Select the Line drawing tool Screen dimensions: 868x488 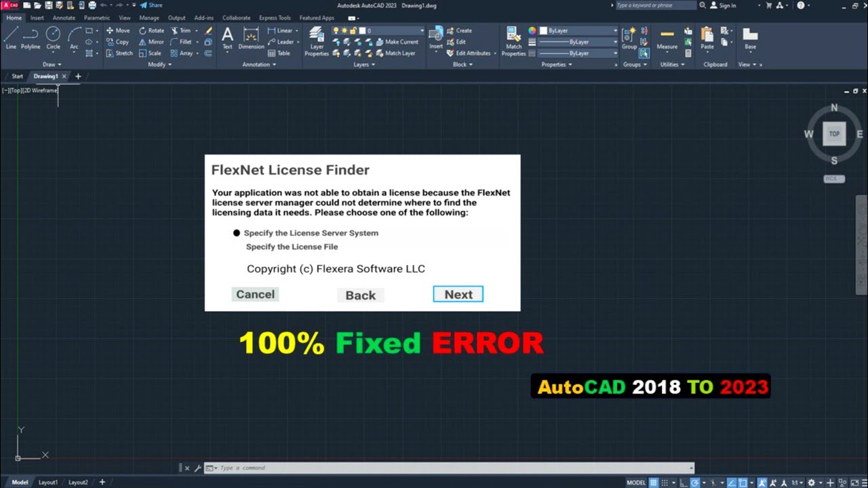point(11,38)
